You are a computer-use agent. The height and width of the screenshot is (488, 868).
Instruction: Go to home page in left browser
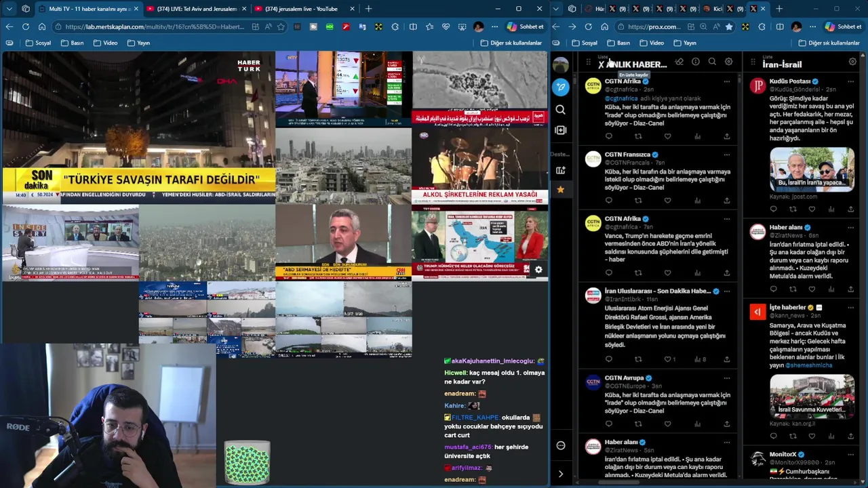[42, 26]
